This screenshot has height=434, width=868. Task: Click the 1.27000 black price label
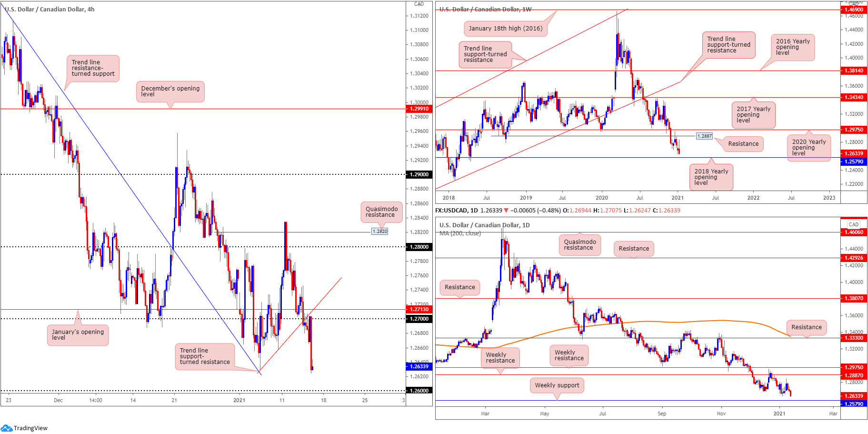419,319
